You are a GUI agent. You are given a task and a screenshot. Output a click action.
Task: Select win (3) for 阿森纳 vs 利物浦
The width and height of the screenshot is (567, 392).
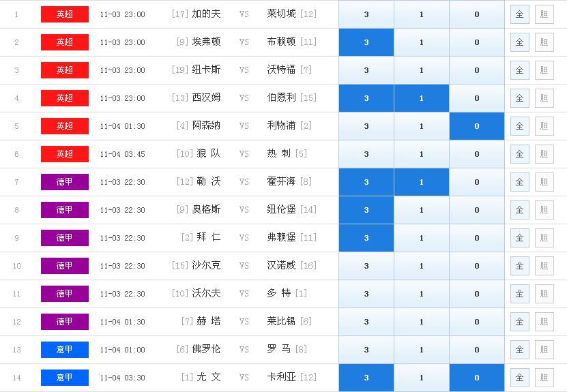(366, 126)
